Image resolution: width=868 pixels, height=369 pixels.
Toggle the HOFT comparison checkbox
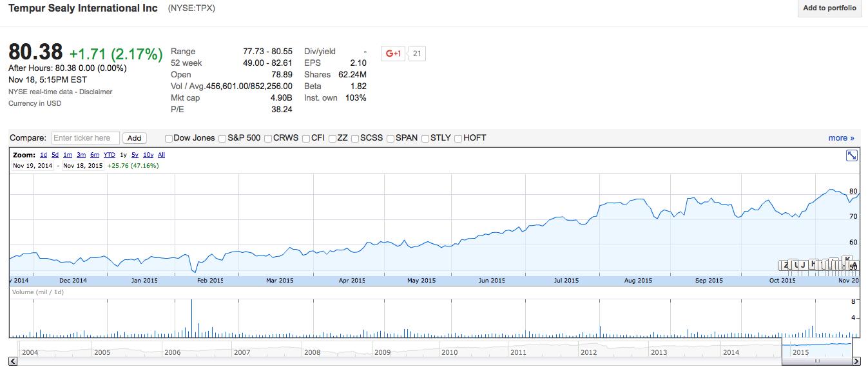coord(458,138)
